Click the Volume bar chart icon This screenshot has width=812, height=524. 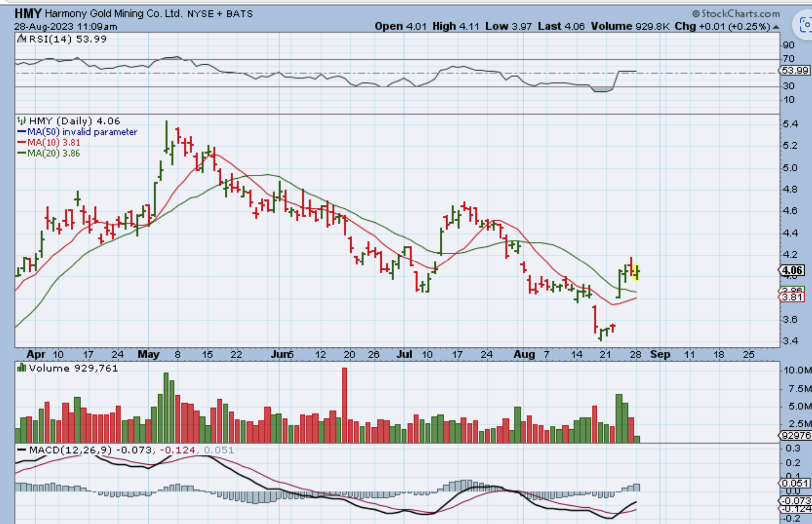point(22,368)
